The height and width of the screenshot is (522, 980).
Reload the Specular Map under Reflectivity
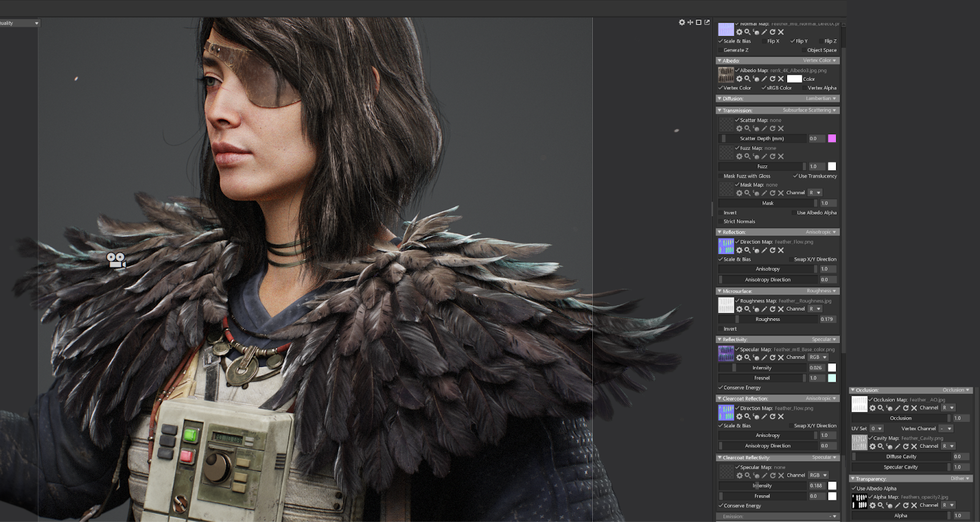point(772,357)
